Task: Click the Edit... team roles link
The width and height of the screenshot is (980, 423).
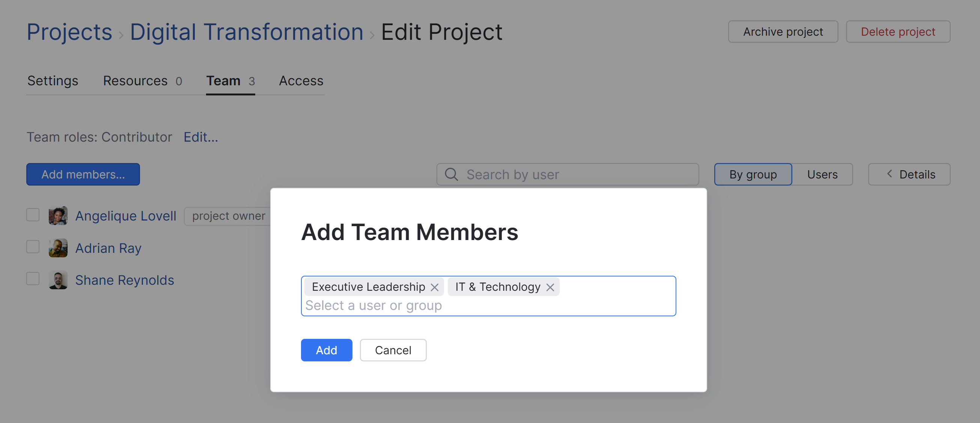Action: (x=200, y=137)
